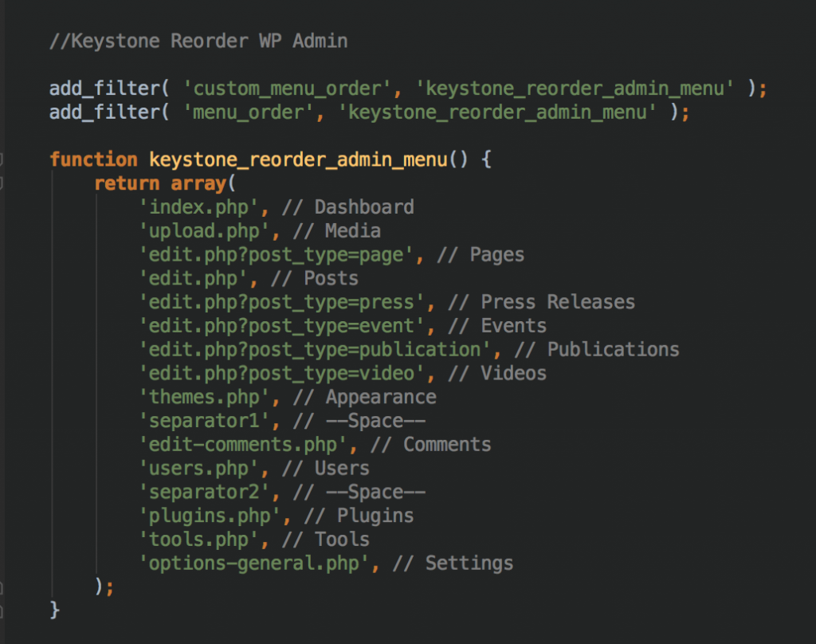Click the '// Settings' comment

(453, 563)
